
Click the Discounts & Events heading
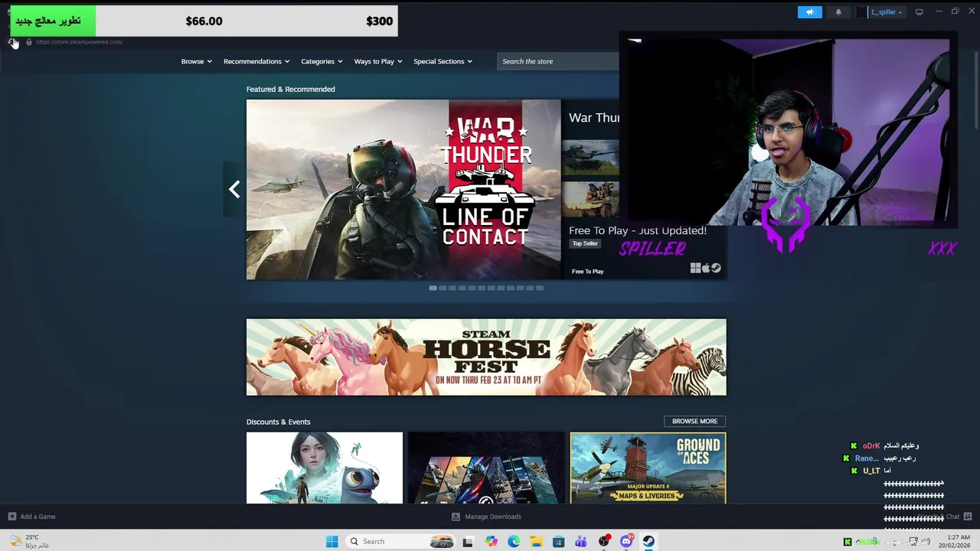[x=278, y=422]
